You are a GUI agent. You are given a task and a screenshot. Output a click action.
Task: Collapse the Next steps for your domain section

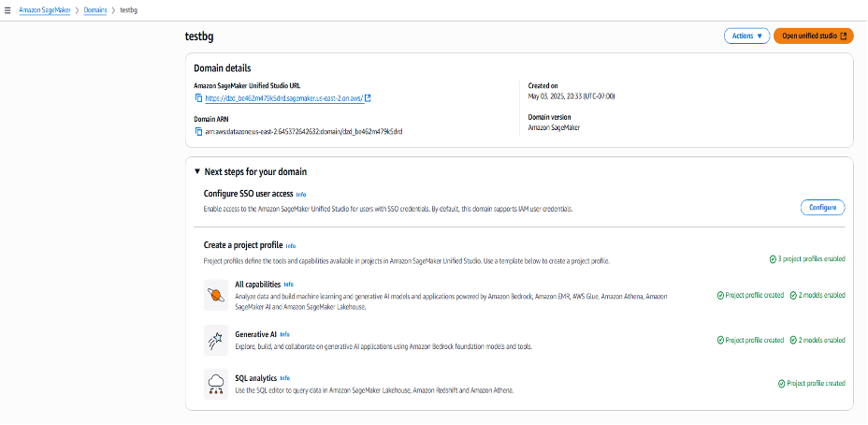(197, 172)
